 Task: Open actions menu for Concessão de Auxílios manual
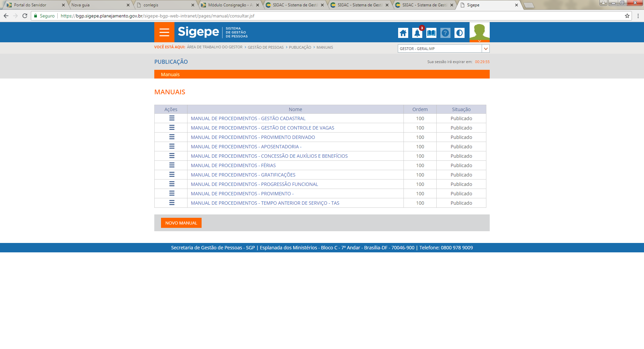[x=172, y=156]
